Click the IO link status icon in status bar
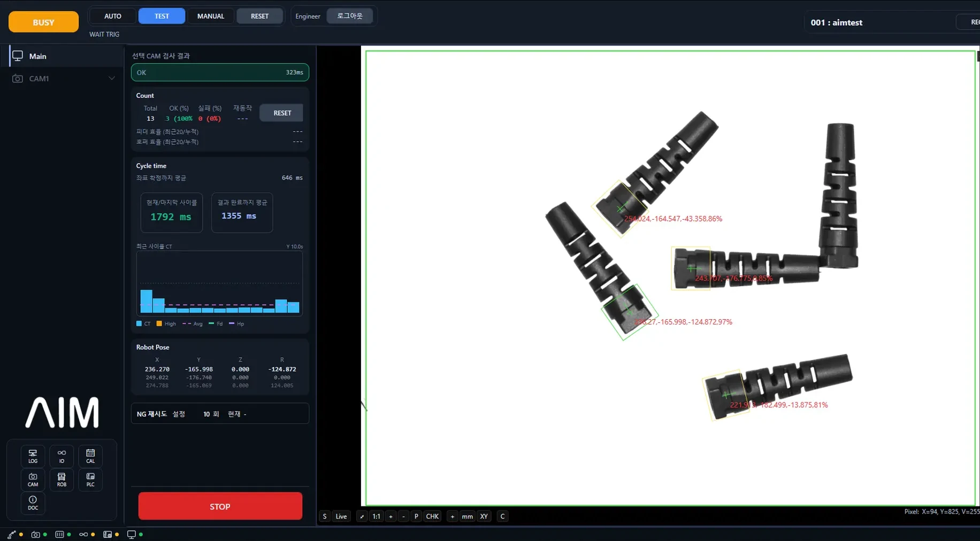The height and width of the screenshot is (541, 980). coord(83,534)
